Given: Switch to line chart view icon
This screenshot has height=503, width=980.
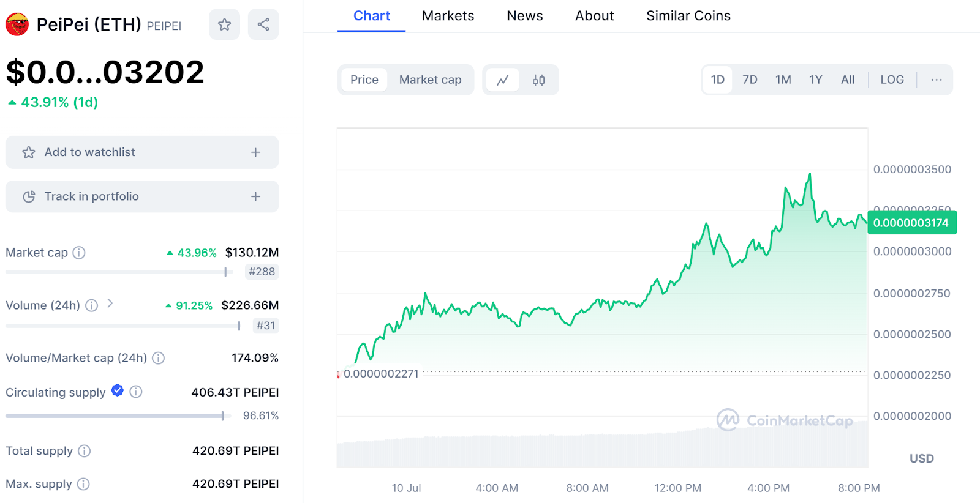Looking at the screenshot, I should point(503,80).
